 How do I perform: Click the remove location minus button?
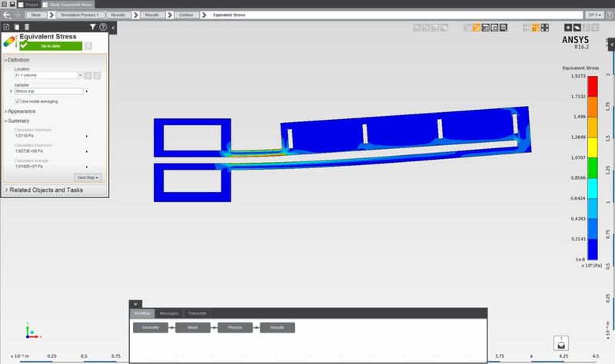tap(98, 75)
